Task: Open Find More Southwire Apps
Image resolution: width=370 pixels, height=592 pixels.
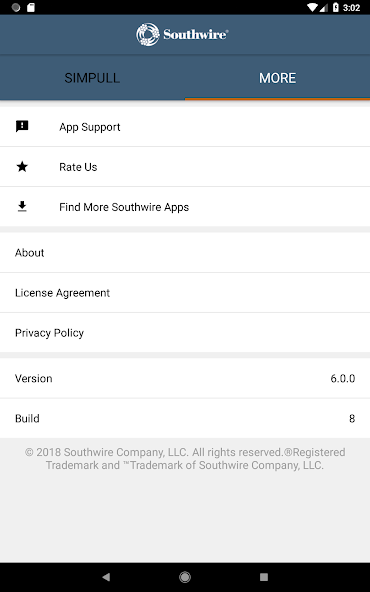Action: point(185,207)
